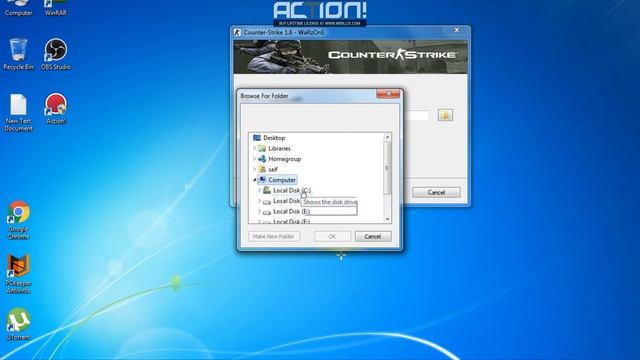The width and height of the screenshot is (640, 360).
Task: Click the install path field in installer
Action: coord(416,115)
